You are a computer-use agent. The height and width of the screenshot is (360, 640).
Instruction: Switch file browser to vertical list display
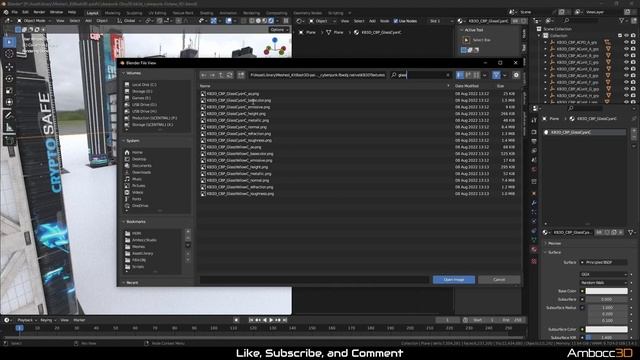pyautogui.click(x=460, y=75)
